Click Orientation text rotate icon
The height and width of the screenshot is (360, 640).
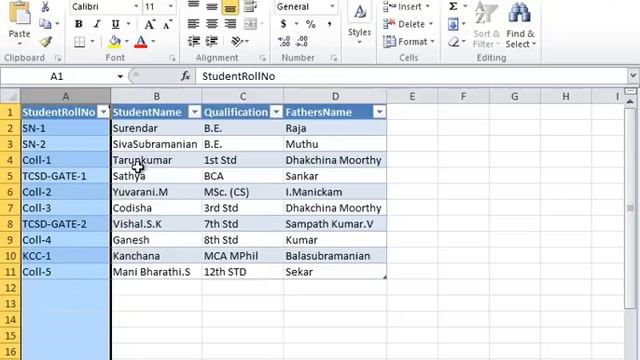tap(237, 41)
